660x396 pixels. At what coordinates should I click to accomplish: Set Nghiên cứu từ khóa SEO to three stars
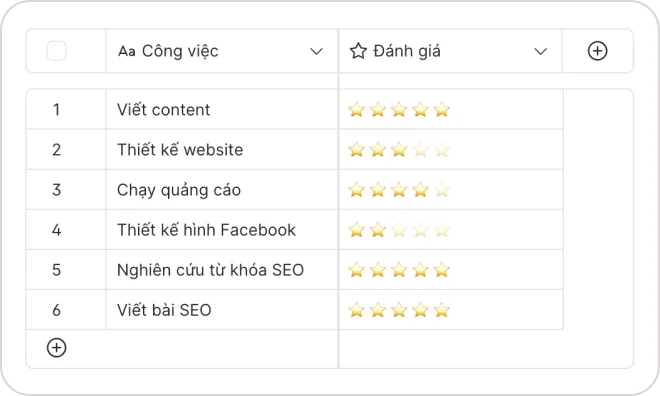tap(399, 270)
